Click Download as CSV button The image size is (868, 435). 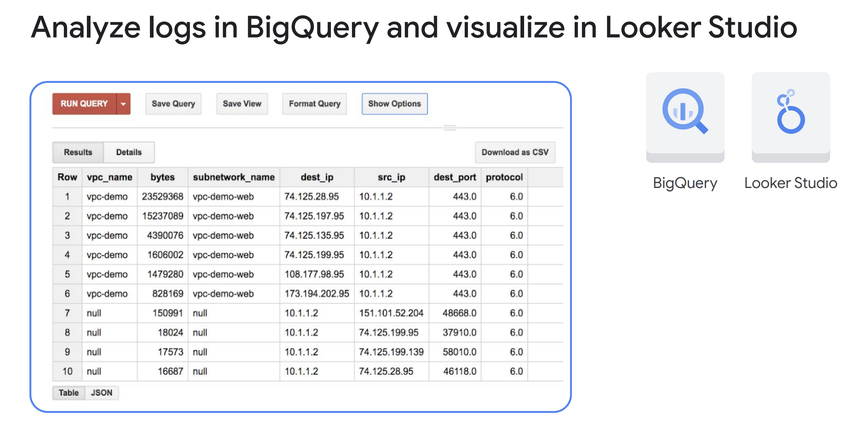click(515, 152)
